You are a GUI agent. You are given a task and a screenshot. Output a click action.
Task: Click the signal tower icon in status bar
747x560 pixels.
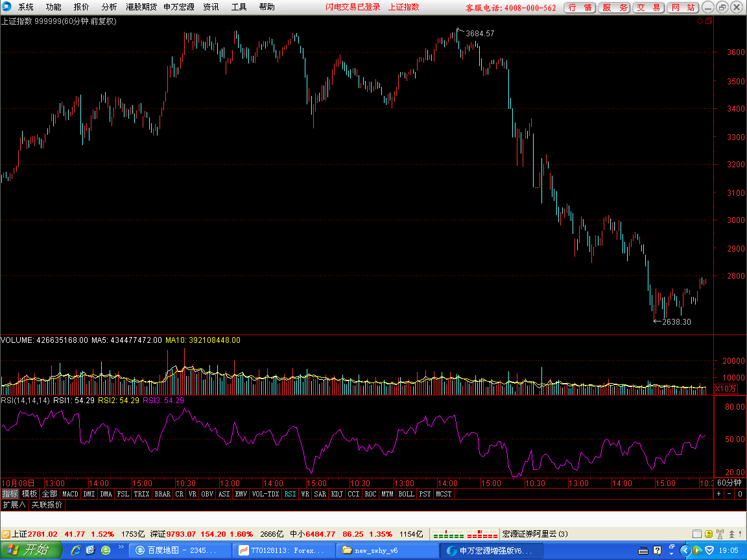point(720,534)
